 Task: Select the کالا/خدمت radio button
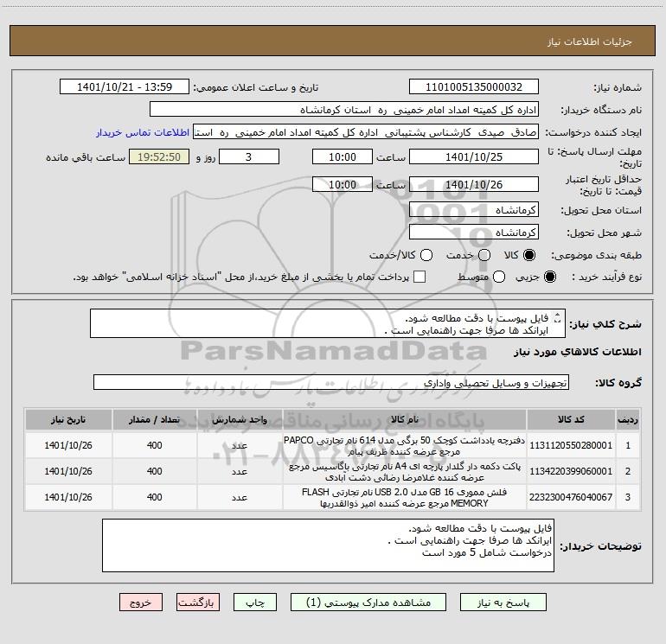(x=426, y=255)
